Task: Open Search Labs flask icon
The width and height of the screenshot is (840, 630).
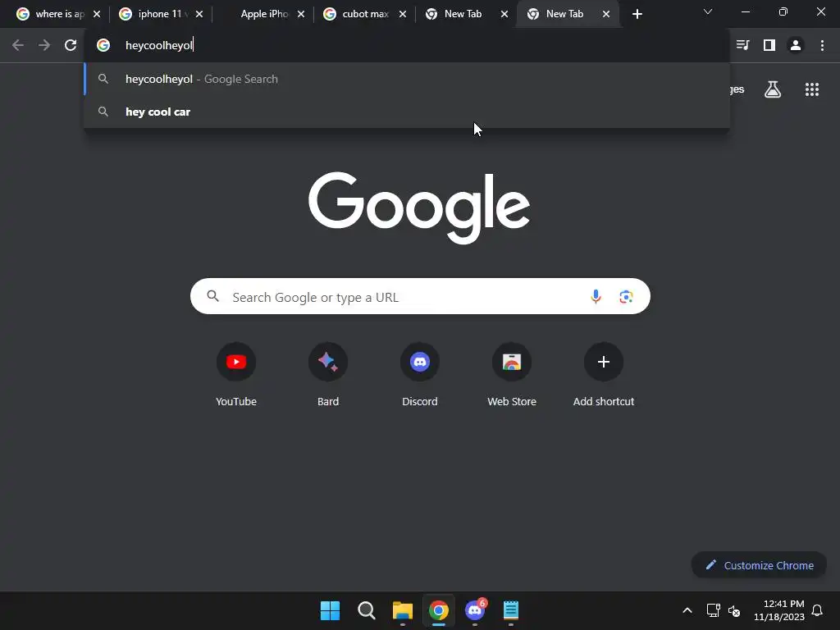Action: click(x=773, y=89)
